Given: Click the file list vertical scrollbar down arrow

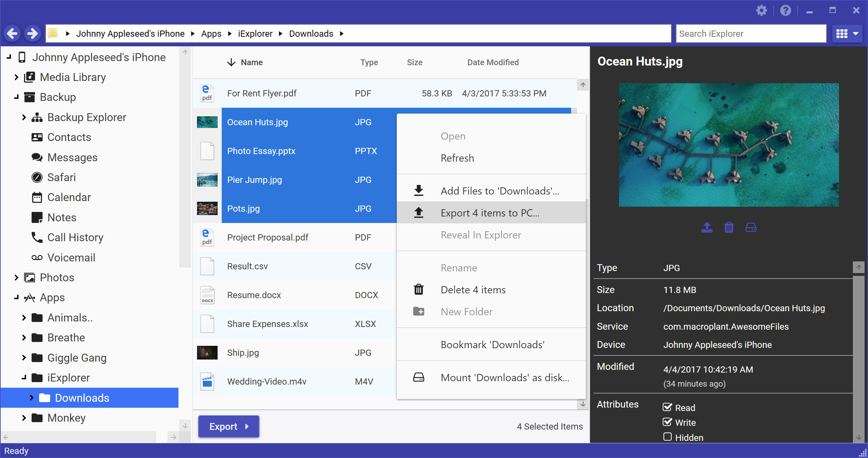Looking at the screenshot, I should point(583,404).
